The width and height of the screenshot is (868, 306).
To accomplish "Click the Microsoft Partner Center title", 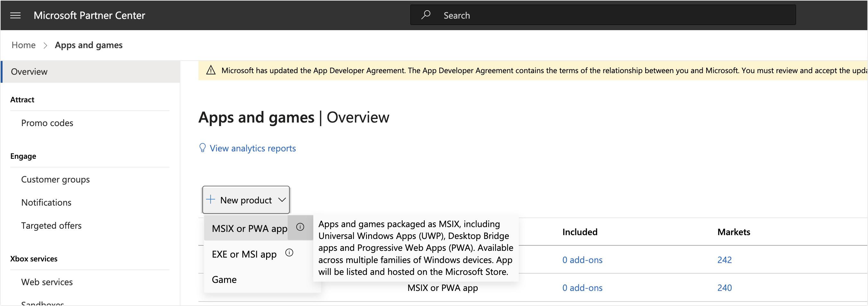I will click(x=89, y=15).
